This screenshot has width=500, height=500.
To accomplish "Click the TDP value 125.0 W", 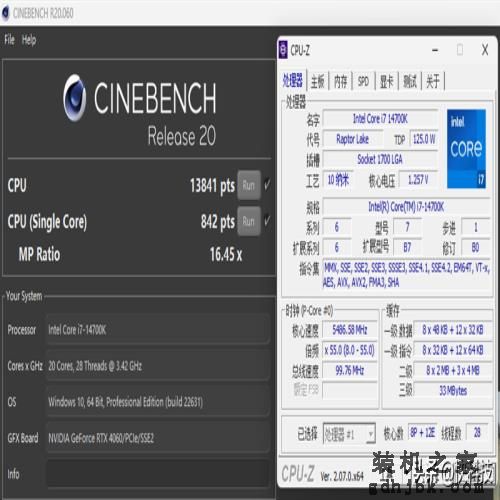I will (x=424, y=139).
